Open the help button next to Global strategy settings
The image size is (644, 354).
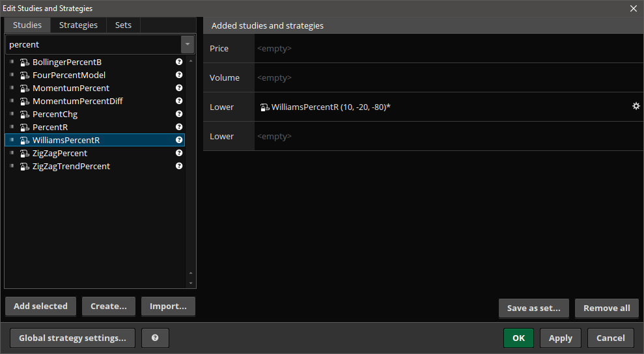tap(155, 338)
